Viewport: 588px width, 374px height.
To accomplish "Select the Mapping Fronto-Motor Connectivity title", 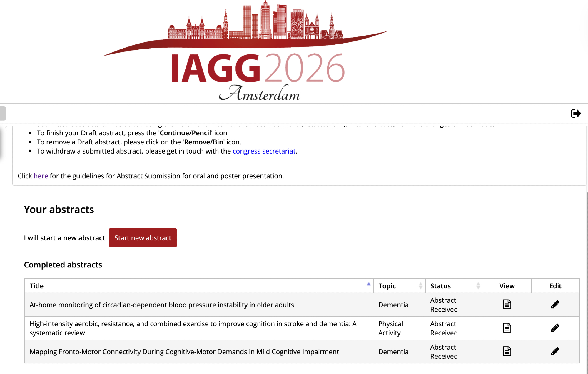I will pyautogui.click(x=184, y=352).
